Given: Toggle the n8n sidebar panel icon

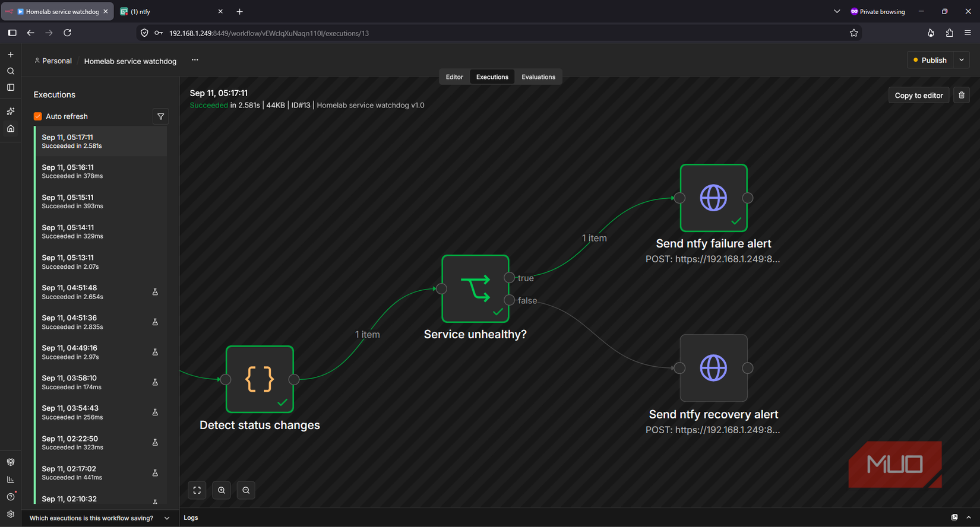Looking at the screenshot, I should pyautogui.click(x=11, y=87).
